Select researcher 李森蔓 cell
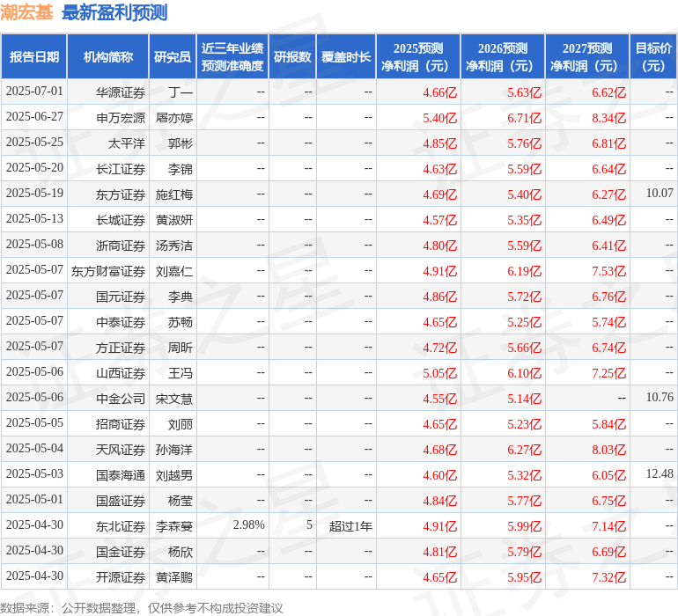 [x=174, y=526]
